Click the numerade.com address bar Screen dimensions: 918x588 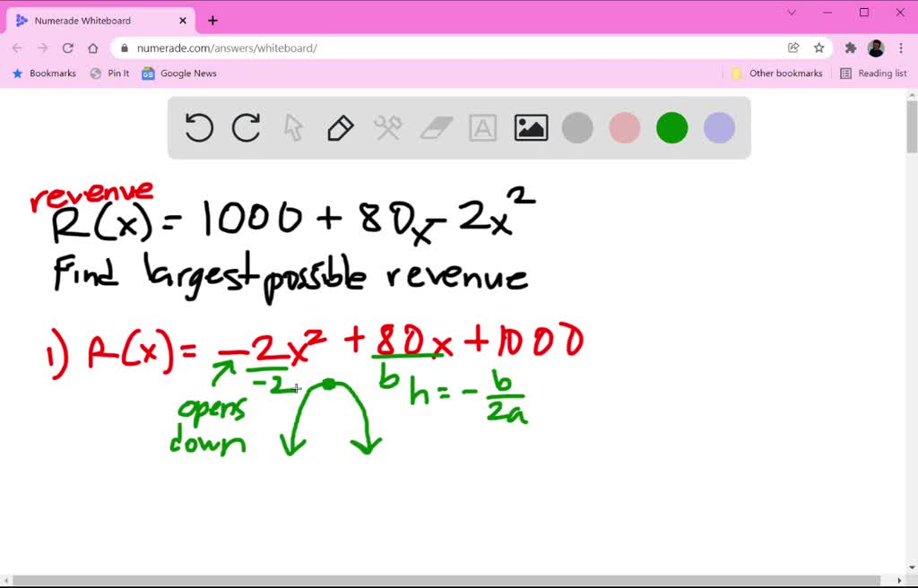[269, 48]
